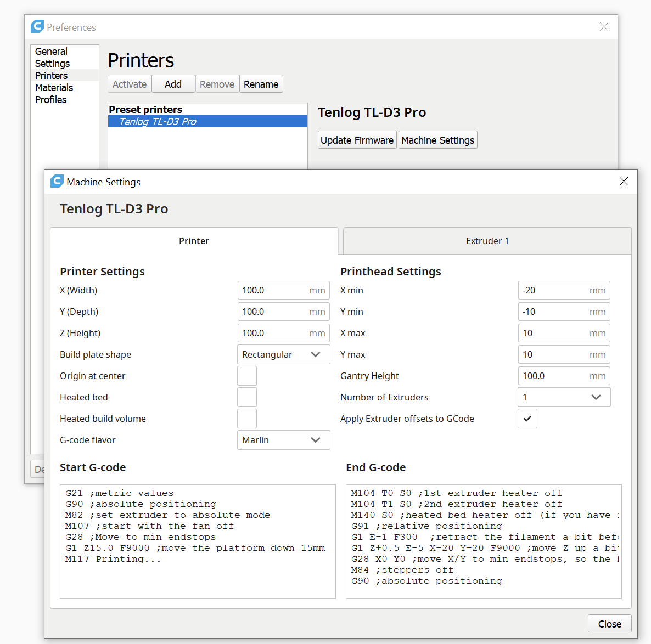Click the Cura logo in Preferences title bar

click(x=37, y=26)
